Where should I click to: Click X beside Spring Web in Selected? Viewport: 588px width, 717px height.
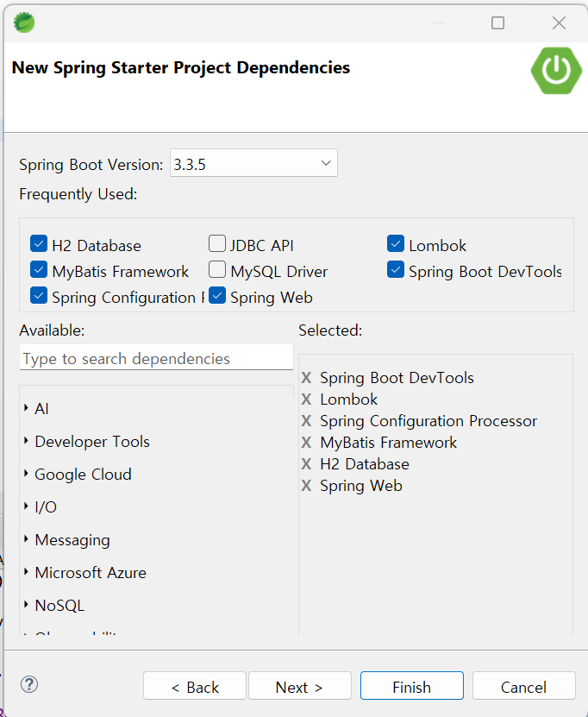point(306,486)
